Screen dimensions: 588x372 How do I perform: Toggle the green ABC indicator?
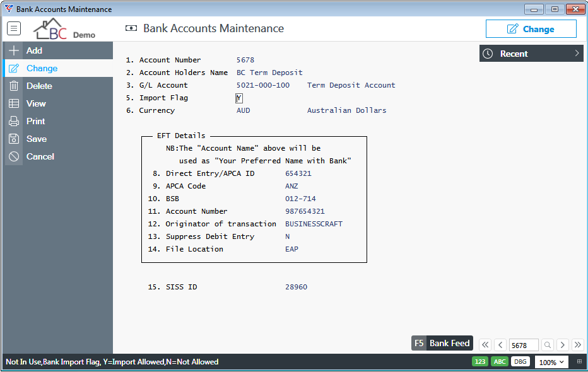[500, 361]
